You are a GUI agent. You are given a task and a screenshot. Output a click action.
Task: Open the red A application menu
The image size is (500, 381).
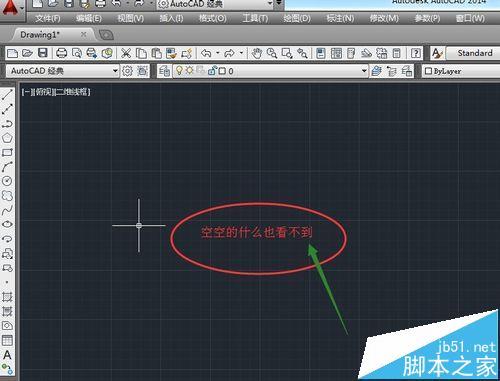click(11, 9)
